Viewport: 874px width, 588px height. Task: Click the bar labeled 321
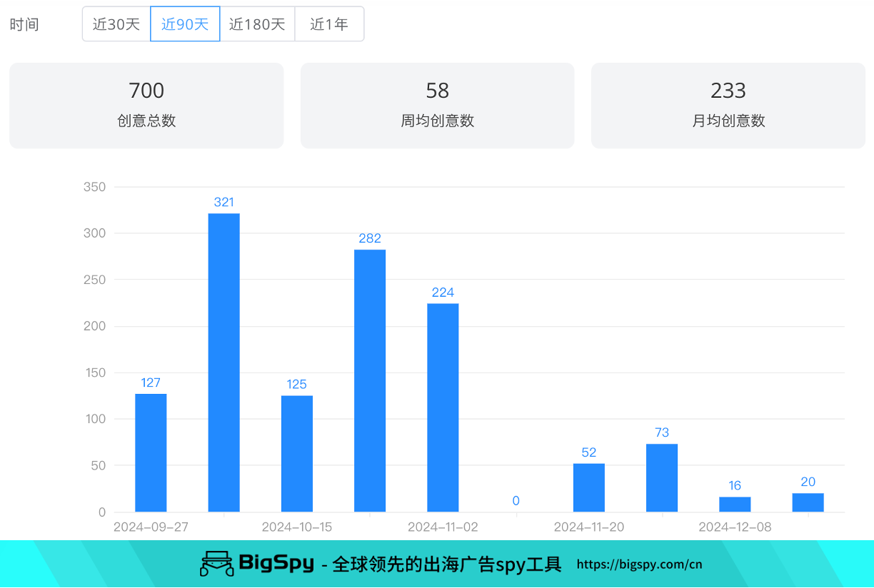pos(223,360)
